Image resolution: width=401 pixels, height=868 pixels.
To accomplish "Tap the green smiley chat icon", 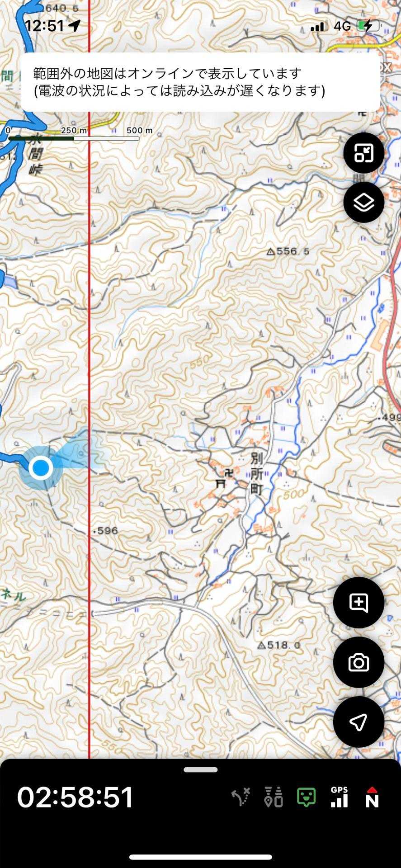I will point(306,797).
